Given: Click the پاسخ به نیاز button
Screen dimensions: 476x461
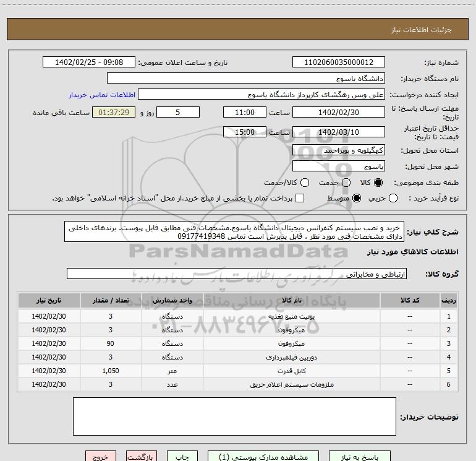Looking at the screenshot, I should coord(359,457).
